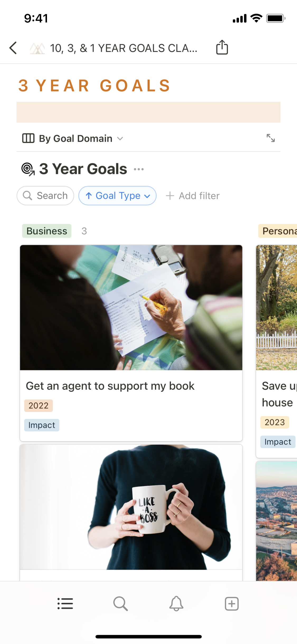This screenshot has width=297, height=644.
Task: Open notifications bell
Action: point(176,604)
